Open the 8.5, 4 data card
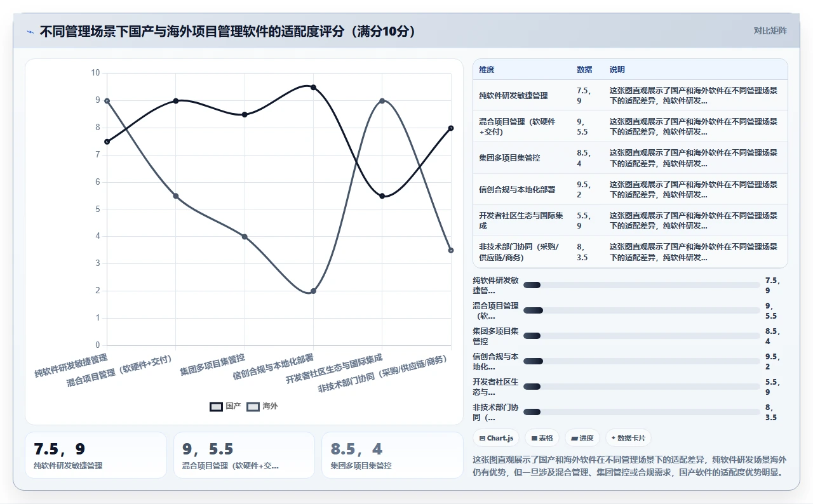The height and width of the screenshot is (504, 813). point(393,455)
